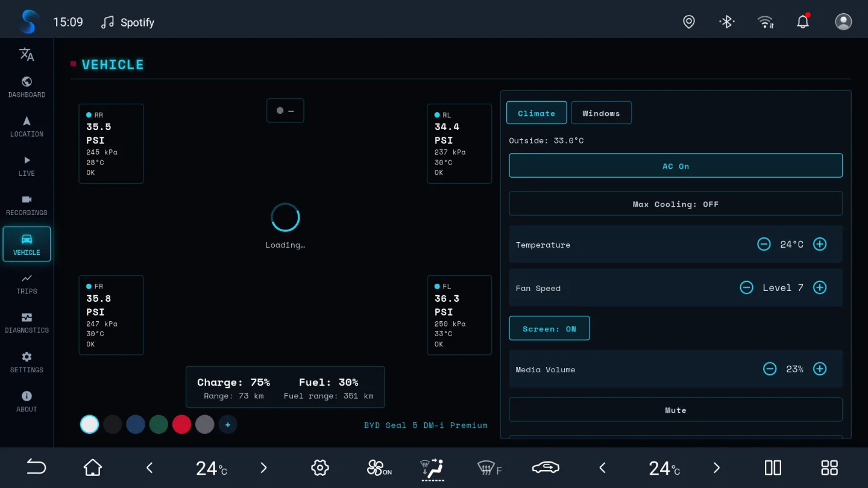Increase right zone temperature with right chevron
868x488 pixels.
[x=716, y=468]
